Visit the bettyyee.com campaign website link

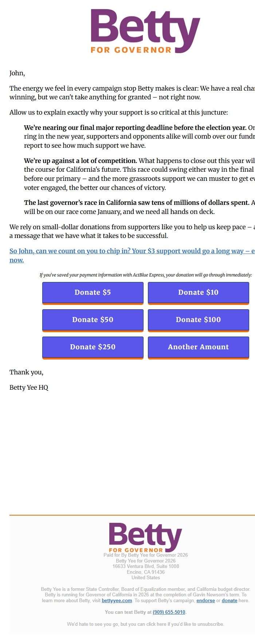[x=117, y=600]
